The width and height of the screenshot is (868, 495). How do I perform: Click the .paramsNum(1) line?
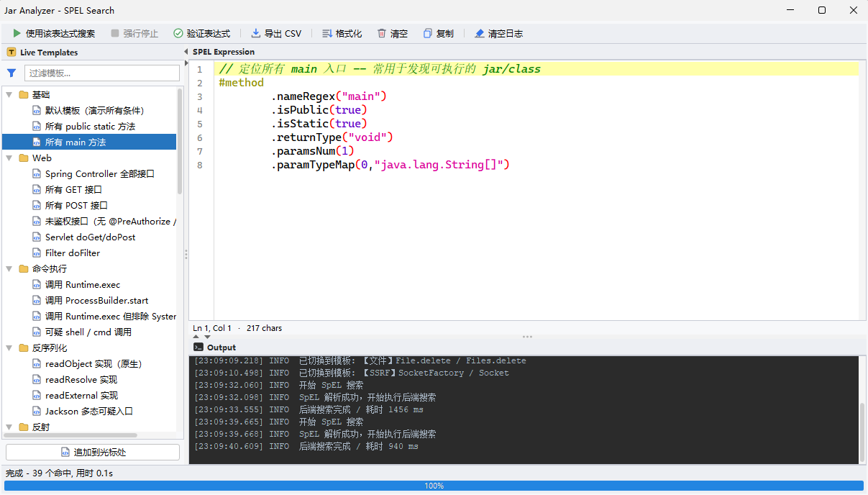coord(313,151)
